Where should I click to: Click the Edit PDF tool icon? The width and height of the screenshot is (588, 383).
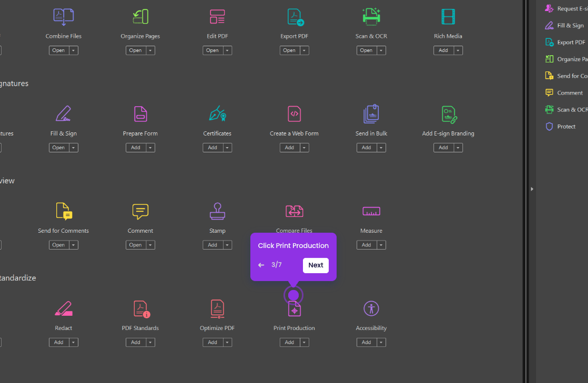click(x=218, y=17)
